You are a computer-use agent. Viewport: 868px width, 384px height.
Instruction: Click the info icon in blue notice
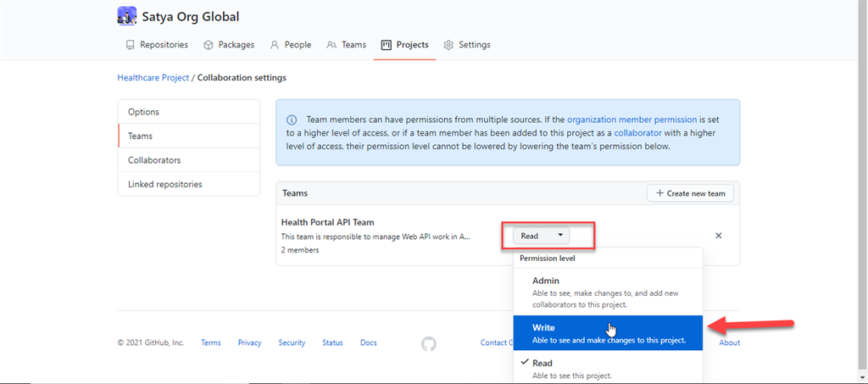[x=292, y=120]
